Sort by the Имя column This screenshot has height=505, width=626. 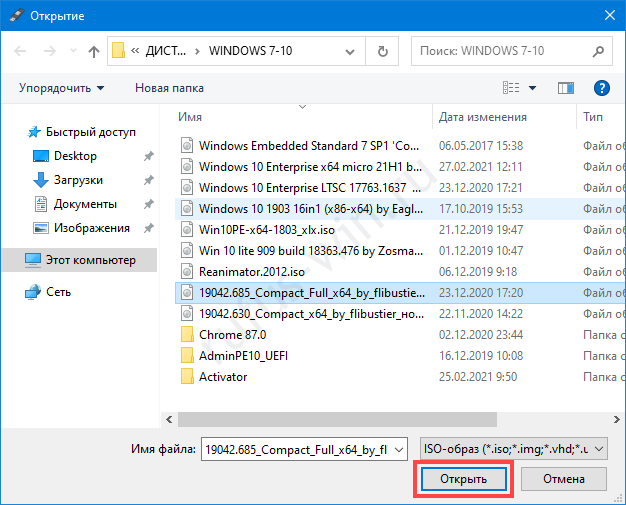point(190,117)
